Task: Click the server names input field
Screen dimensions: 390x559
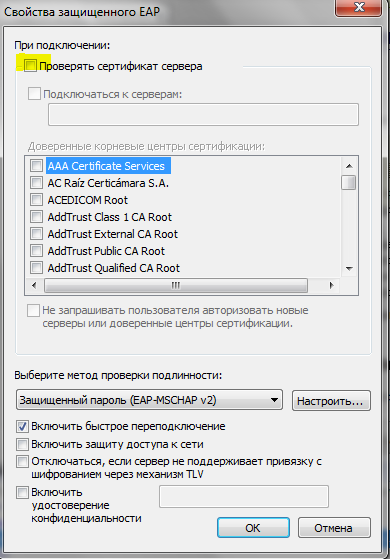Action: pyautogui.click(x=203, y=114)
